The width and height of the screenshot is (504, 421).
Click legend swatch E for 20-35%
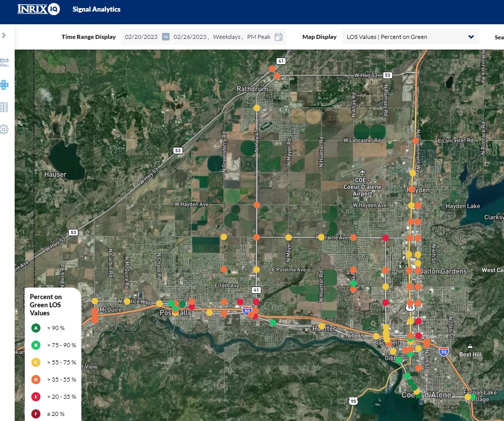[x=36, y=397]
